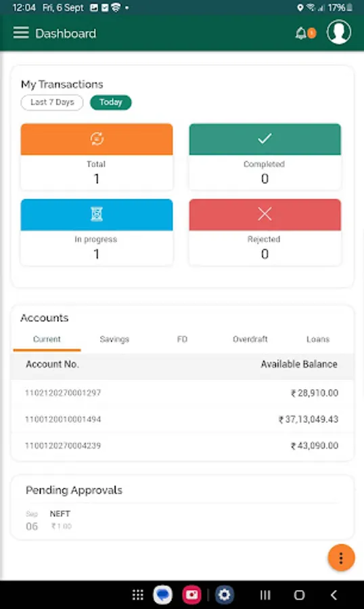The width and height of the screenshot is (364, 609).
Task: Open the user profile avatar
Action: coord(339,32)
